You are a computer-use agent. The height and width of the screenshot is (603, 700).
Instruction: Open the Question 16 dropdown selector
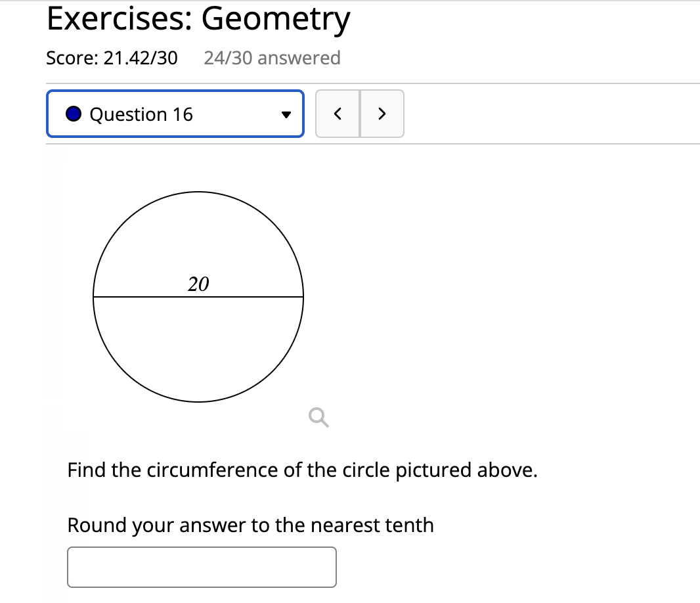click(x=175, y=114)
